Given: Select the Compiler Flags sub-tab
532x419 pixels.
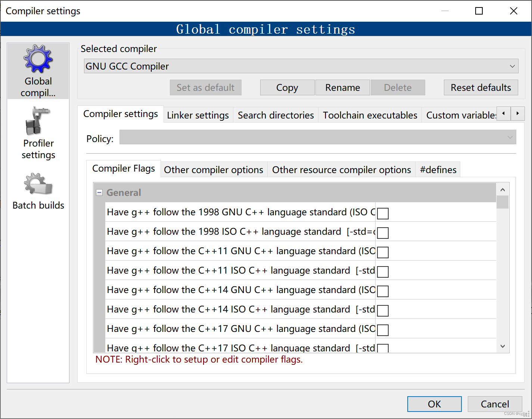Looking at the screenshot, I should pos(124,169).
